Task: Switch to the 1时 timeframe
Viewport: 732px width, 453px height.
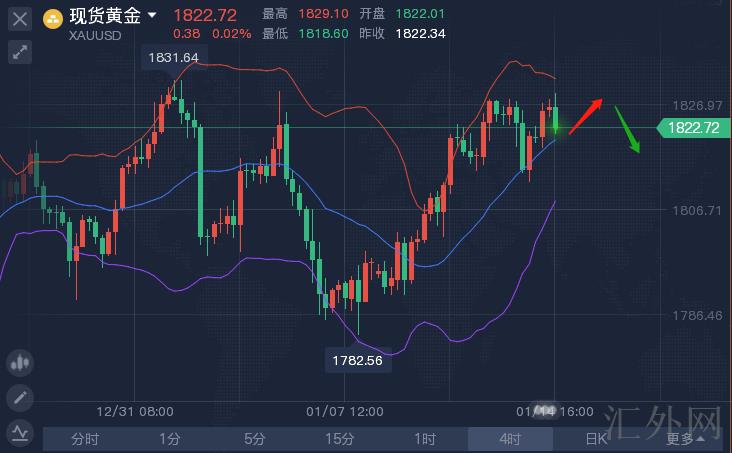Action: point(425,439)
